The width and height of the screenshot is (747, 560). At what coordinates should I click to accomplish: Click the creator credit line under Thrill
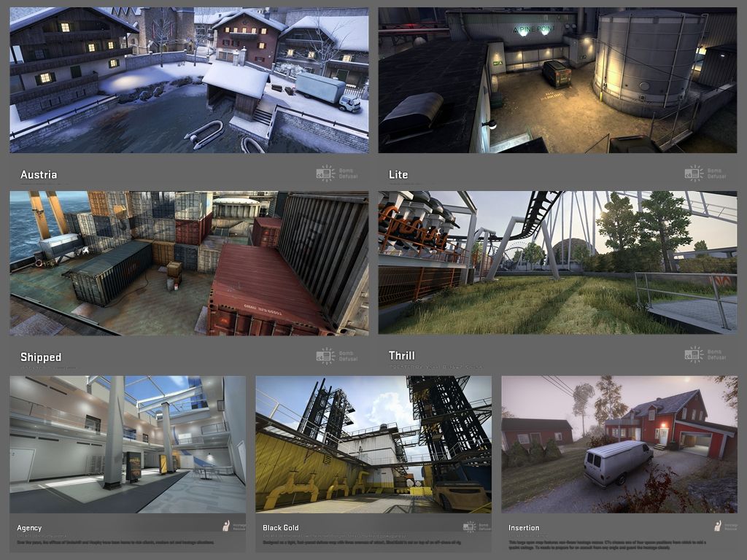tap(436, 367)
